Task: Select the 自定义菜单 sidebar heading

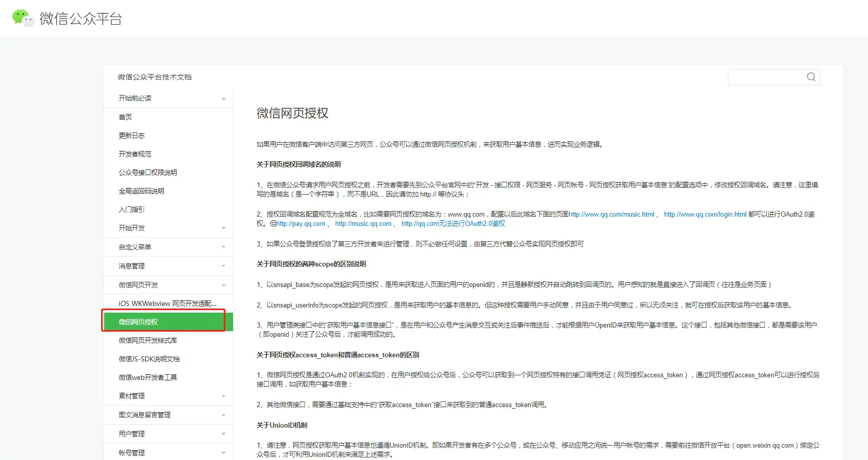Action: [x=135, y=247]
